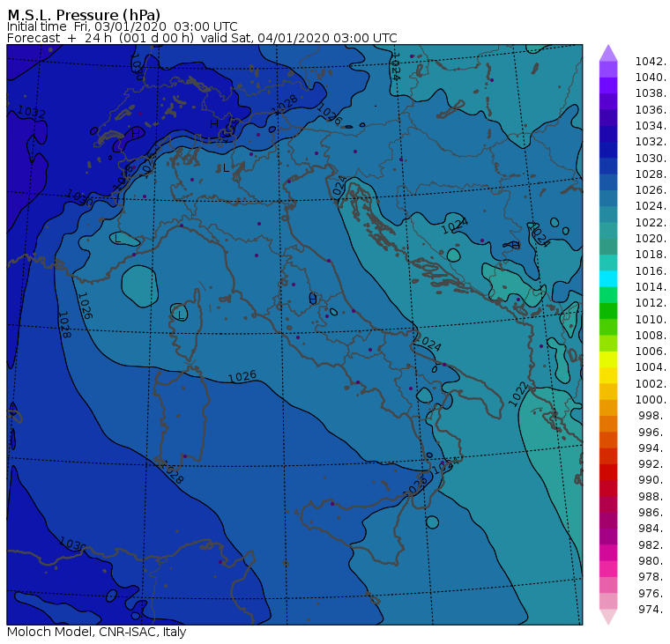Click the 996 legend value
Screen dimensions: 670x644
[x=652, y=433]
